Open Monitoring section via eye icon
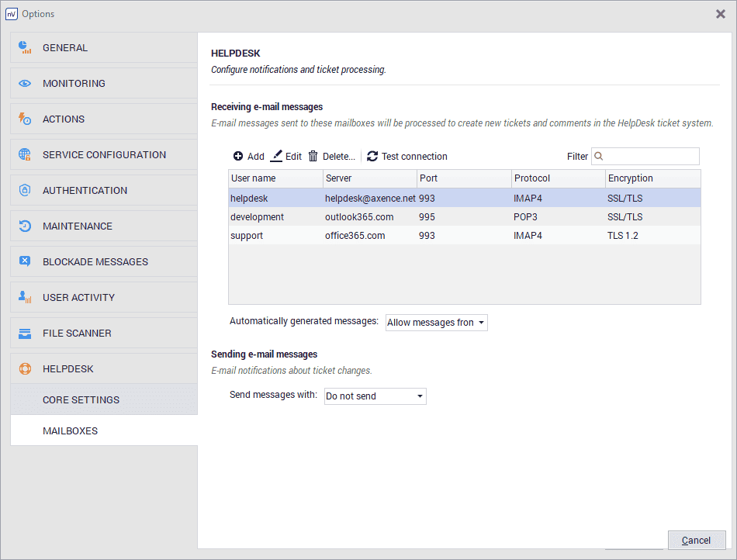The height and width of the screenshot is (560, 737). [x=25, y=84]
